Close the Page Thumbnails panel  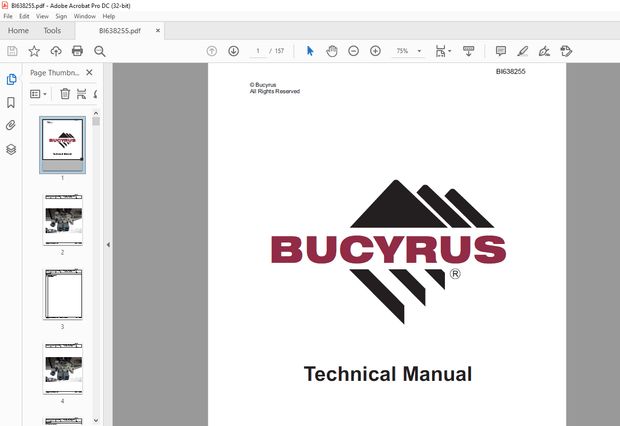(x=89, y=72)
